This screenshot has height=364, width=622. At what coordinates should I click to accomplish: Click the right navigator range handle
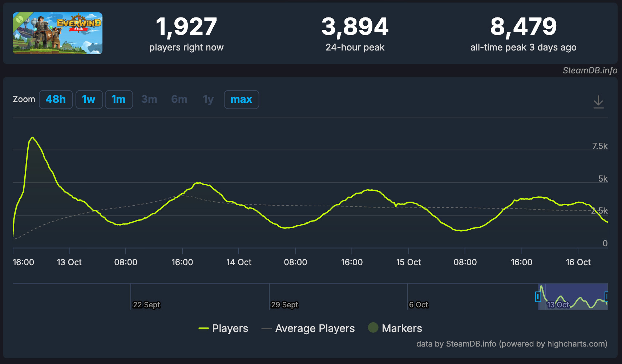coord(606,297)
